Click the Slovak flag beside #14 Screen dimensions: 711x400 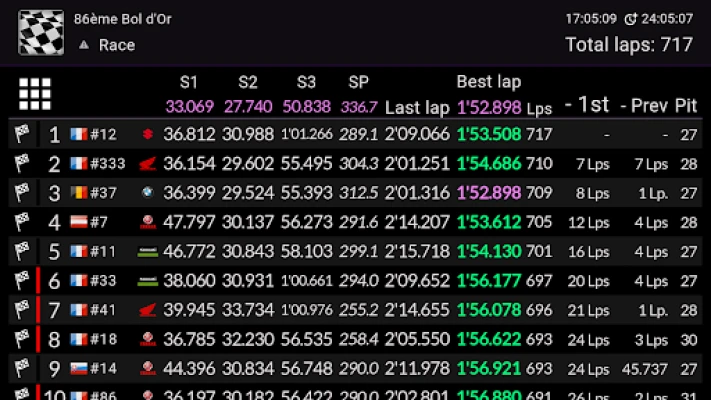coord(79,368)
